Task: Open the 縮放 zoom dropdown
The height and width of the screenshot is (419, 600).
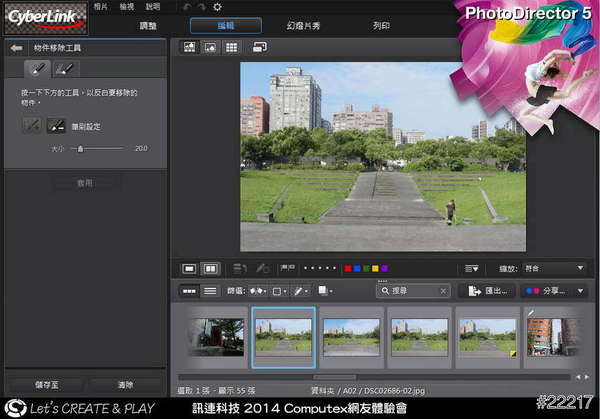Action: point(556,268)
